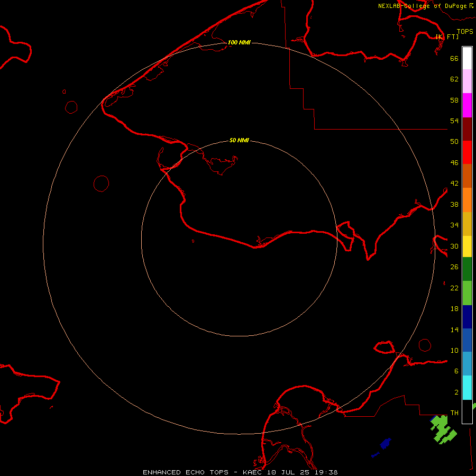Click the "19:38" time stamp
Screen dimensions: 476x476
tap(326, 472)
